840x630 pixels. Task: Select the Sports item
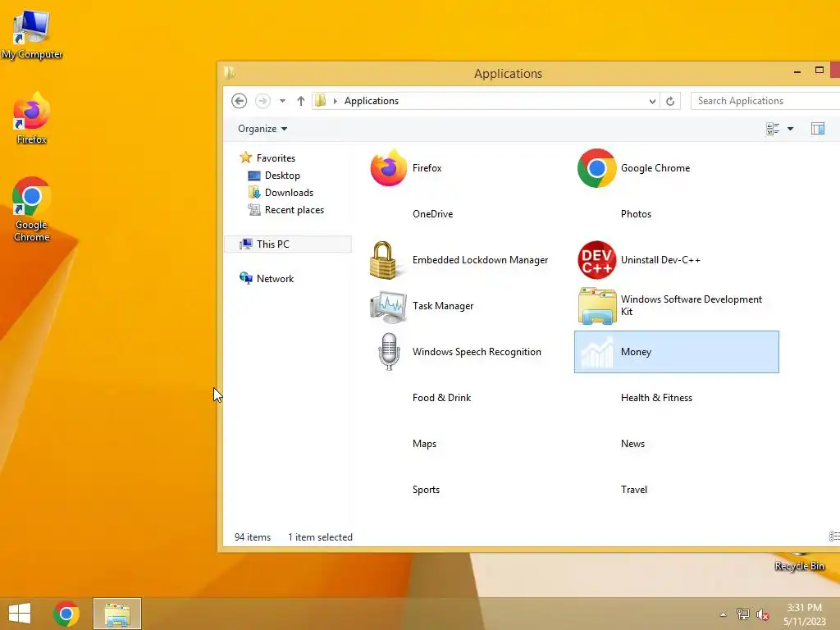coord(426,490)
